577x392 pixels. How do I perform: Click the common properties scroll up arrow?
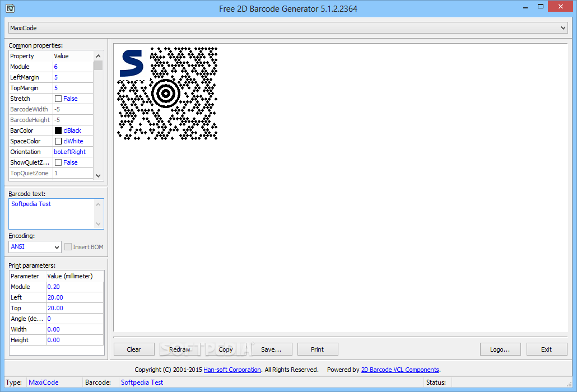98,56
